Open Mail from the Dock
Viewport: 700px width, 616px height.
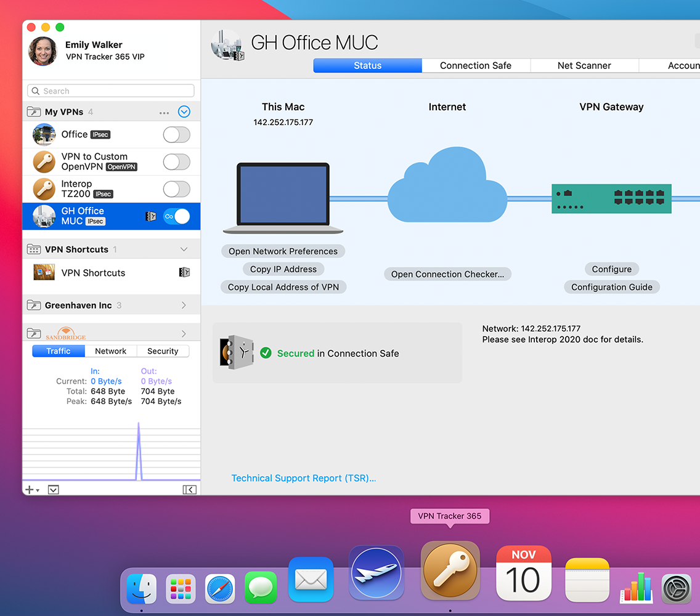(311, 581)
